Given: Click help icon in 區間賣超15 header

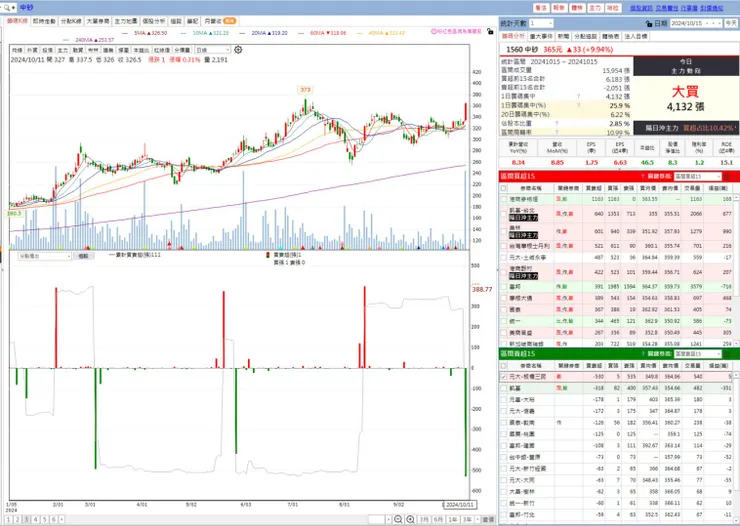Looking at the screenshot, I should (643, 354).
